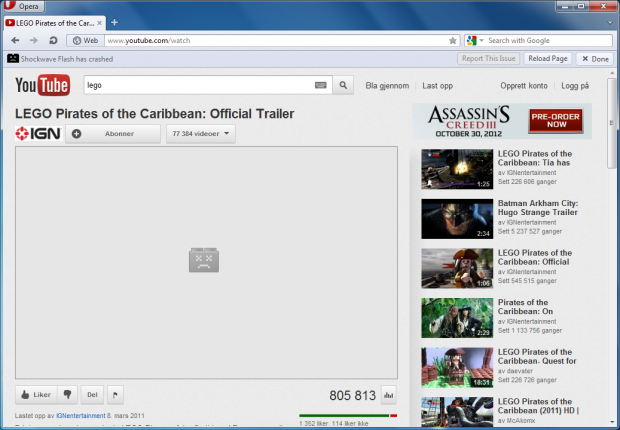Open Batman Arkham City video thumbnail

pos(456,218)
